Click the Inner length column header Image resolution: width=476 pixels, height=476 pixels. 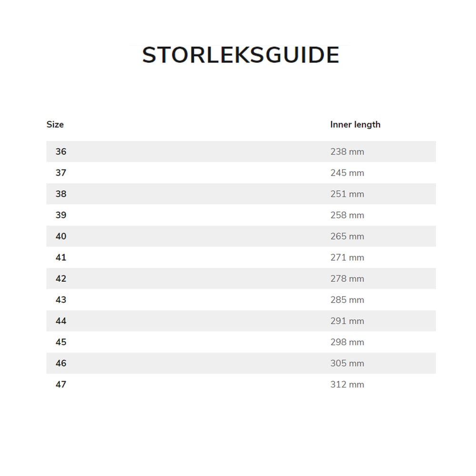355,125
